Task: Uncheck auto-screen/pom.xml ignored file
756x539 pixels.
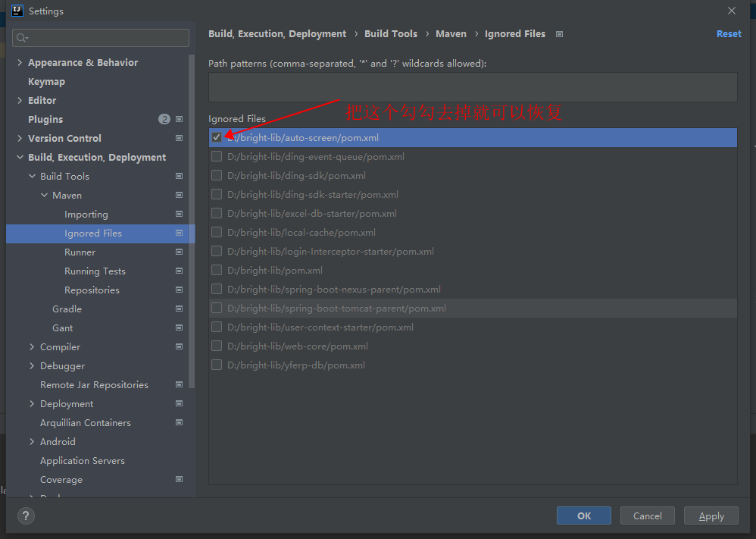Action: coord(217,137)
